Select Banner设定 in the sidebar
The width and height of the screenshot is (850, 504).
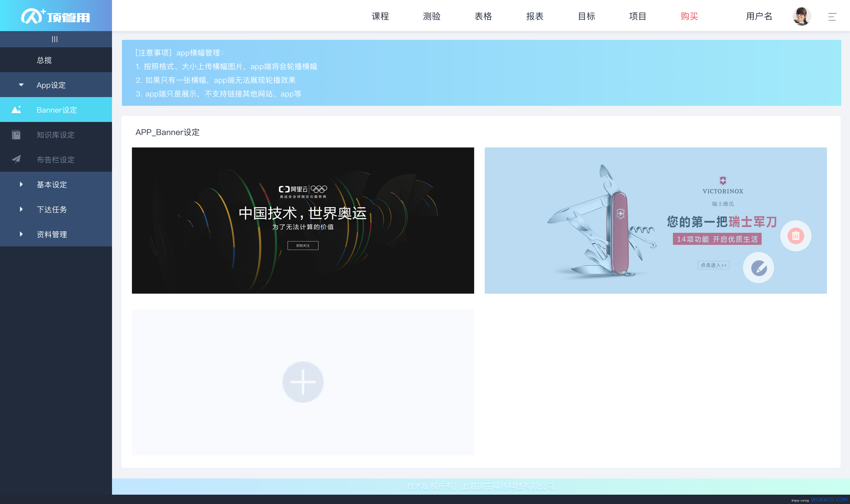[56, 110]
